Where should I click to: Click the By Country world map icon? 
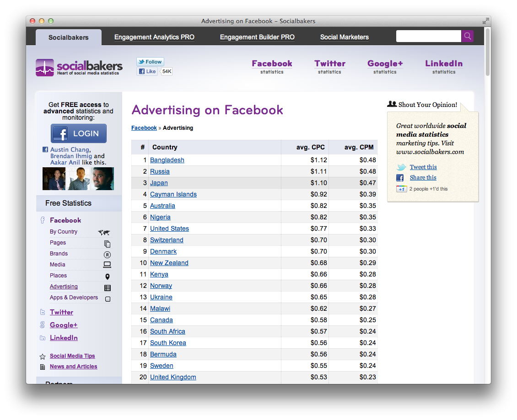click(x=104, y=232)
